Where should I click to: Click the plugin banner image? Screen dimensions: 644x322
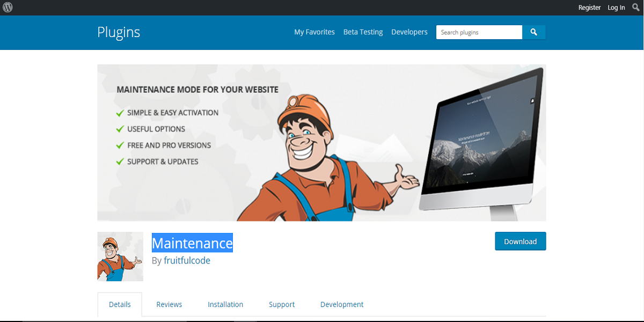(321, 143)
